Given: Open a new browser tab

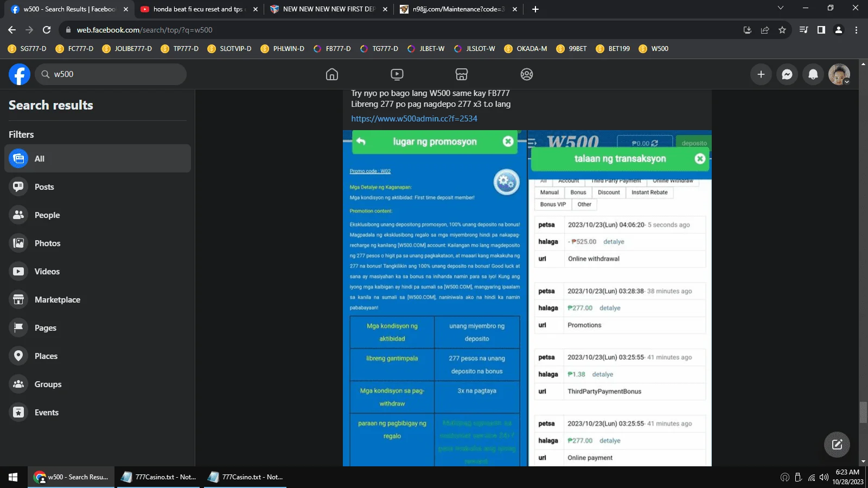Looking at the screenshot, I should (x=535, y=9).
